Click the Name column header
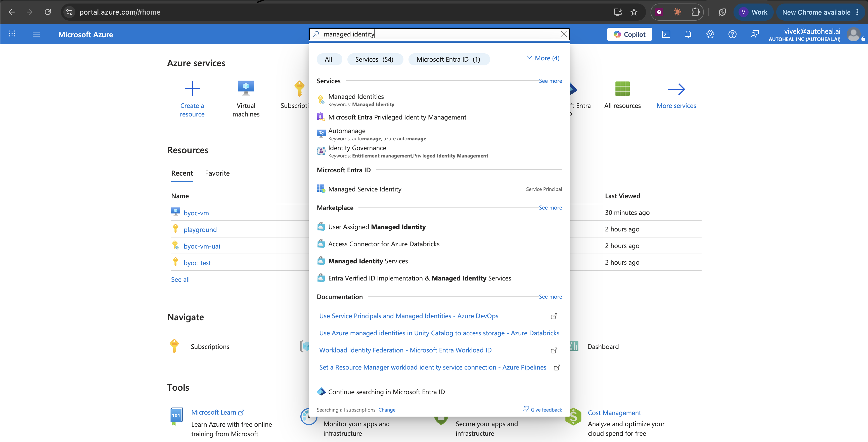Image resolution: width=868 pixels, height=442 pixels. [x=180, y=196]
